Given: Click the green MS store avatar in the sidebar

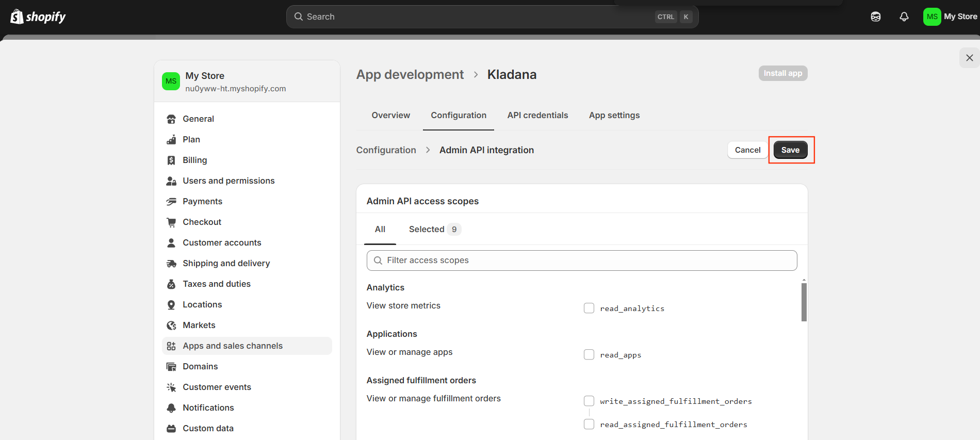Looking at the screenshot, I should coord(171,81).
